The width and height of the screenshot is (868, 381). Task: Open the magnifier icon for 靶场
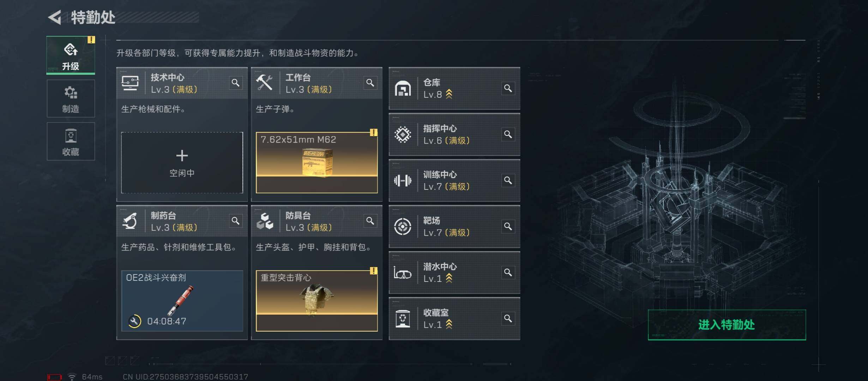coord(508,226)
